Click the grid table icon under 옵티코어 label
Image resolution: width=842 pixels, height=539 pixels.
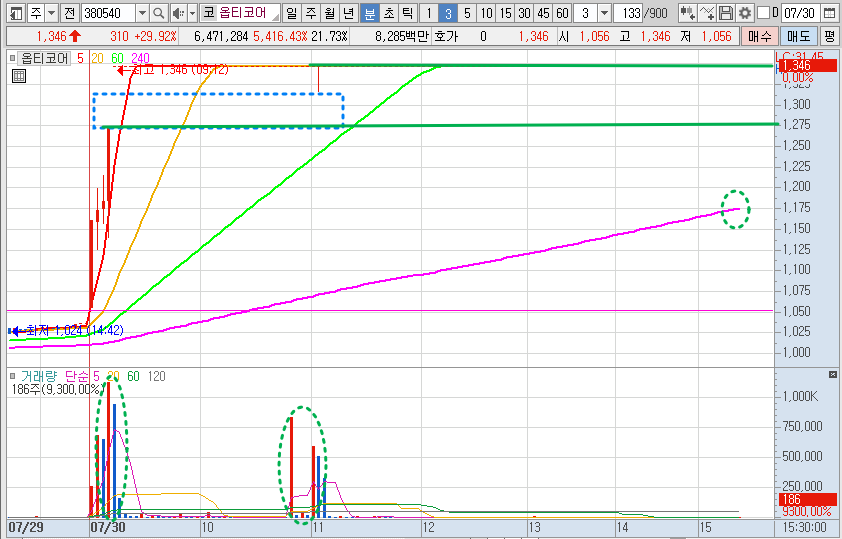coord(19,76)
